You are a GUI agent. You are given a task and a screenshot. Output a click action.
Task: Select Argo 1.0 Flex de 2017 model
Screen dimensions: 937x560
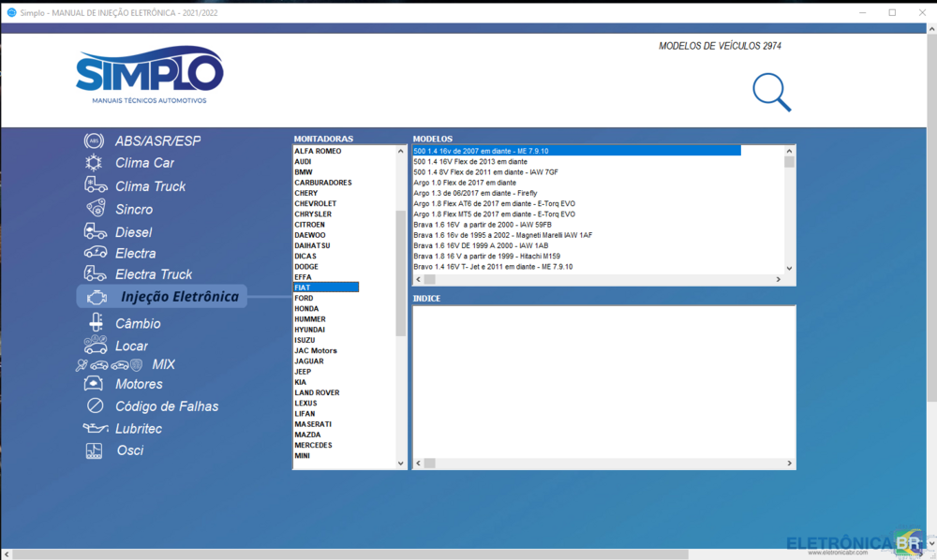465,183
